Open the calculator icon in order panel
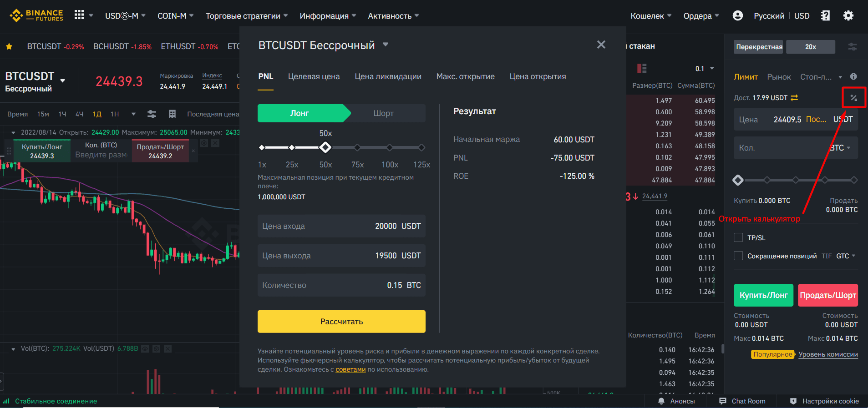Viewport: 868px width, 408px height. (x=853, y=98)
